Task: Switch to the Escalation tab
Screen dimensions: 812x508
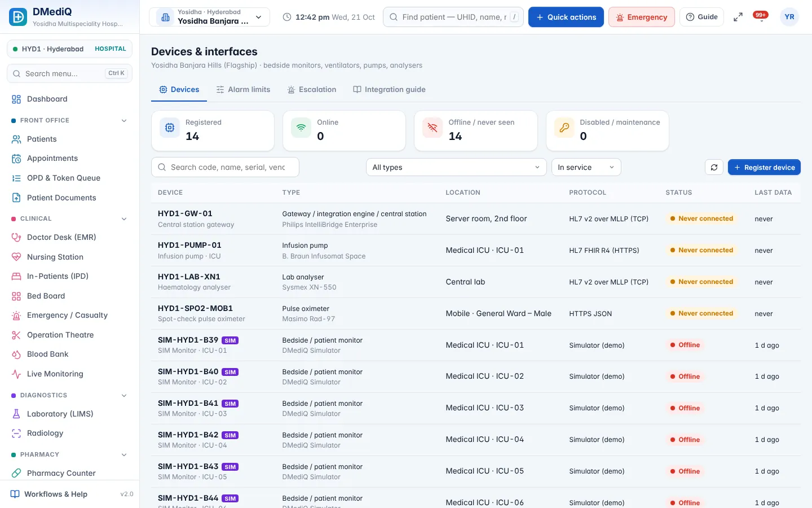Action: tap(312, 89)
